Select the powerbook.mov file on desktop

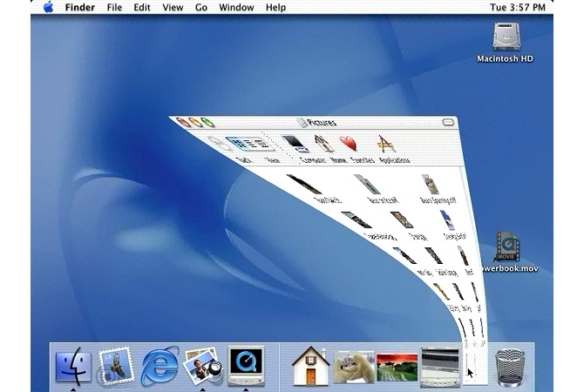click(506, 247)
